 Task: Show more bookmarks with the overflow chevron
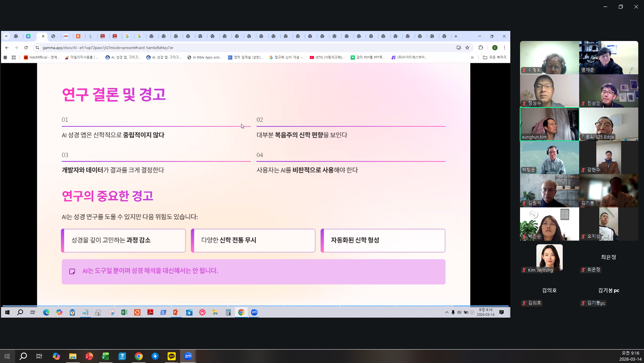(472, 57)
